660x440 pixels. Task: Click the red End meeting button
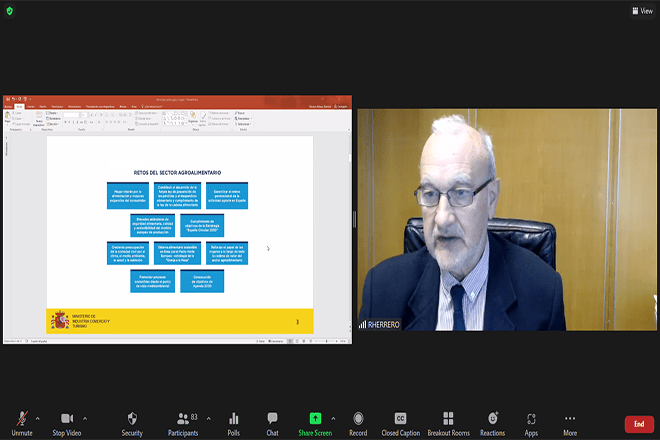[x=639, y=424]
